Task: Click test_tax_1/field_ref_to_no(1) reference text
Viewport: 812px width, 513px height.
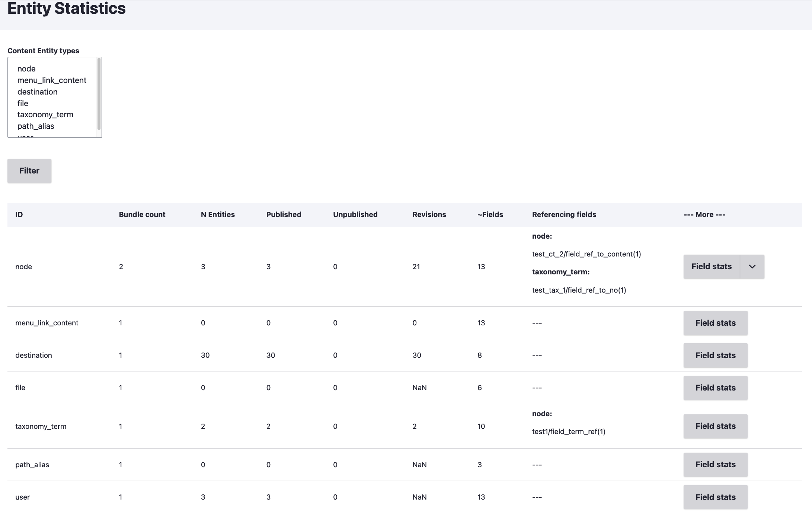Action: point(579,290)
